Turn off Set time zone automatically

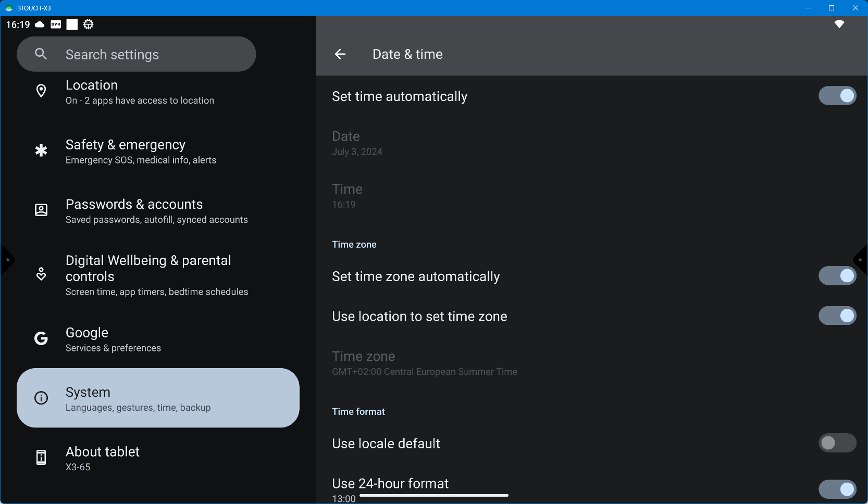coord(837,276)
